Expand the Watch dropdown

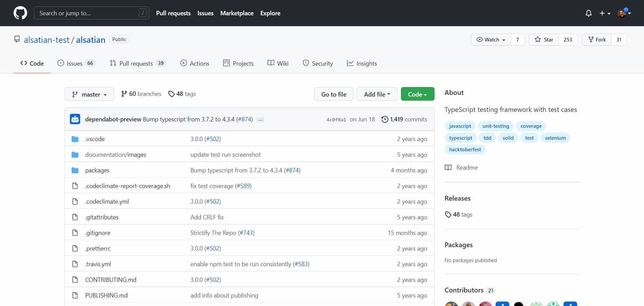(x=491, y=40)
